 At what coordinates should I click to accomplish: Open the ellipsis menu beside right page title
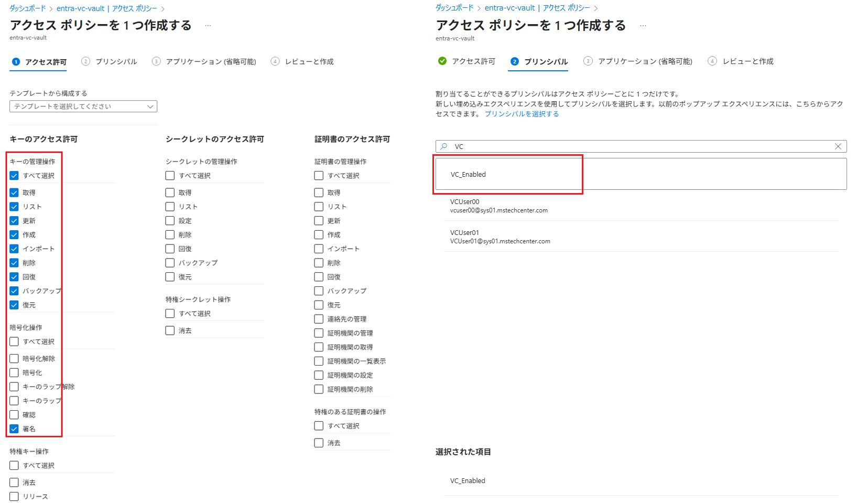click(x=643, y=26)
